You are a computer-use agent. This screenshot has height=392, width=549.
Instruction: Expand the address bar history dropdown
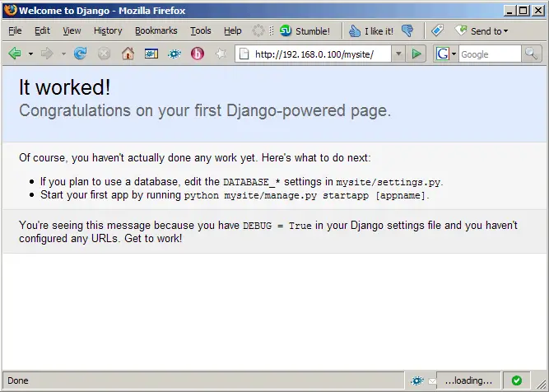coord(398,54)
